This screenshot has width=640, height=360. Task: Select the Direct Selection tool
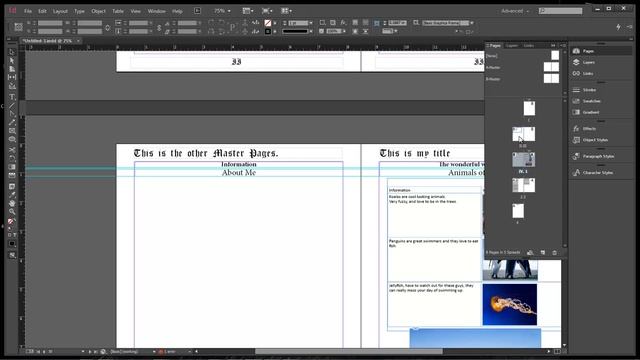click(x=12, y=60)
